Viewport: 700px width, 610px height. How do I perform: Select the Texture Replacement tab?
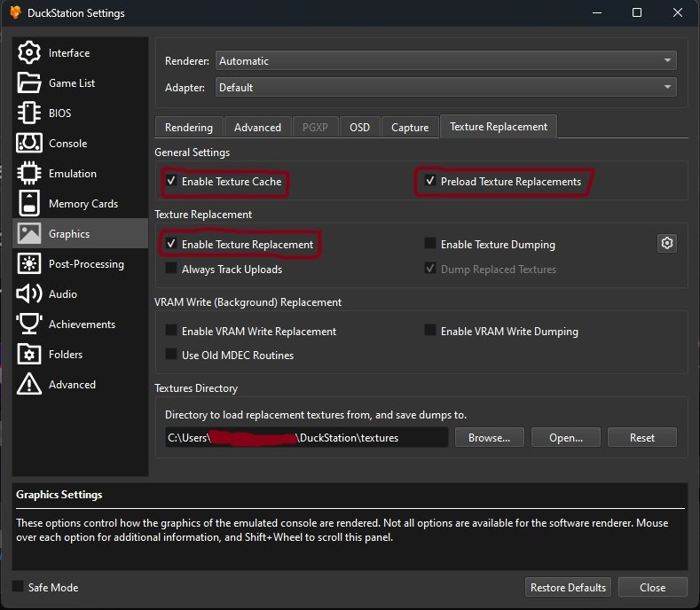[x=499, y=127]
